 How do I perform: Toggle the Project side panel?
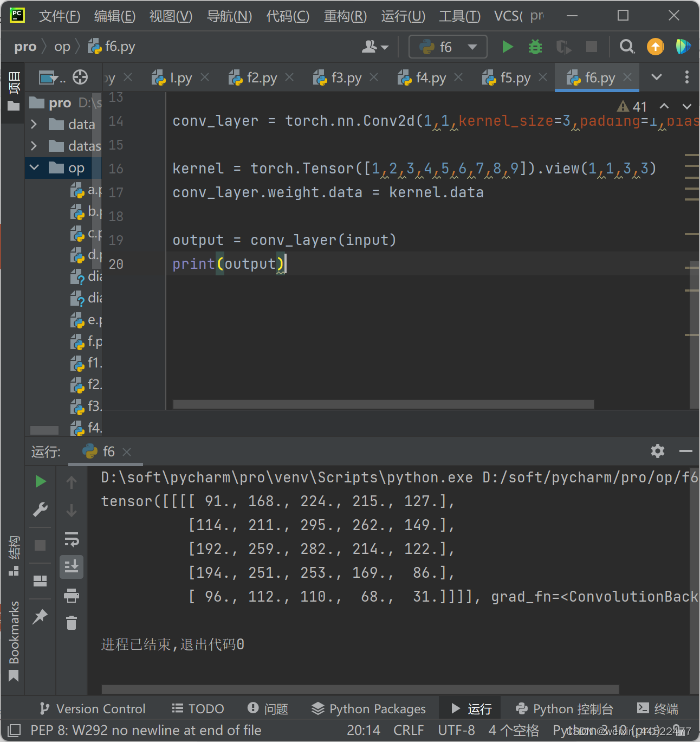[x=14, y=91]
